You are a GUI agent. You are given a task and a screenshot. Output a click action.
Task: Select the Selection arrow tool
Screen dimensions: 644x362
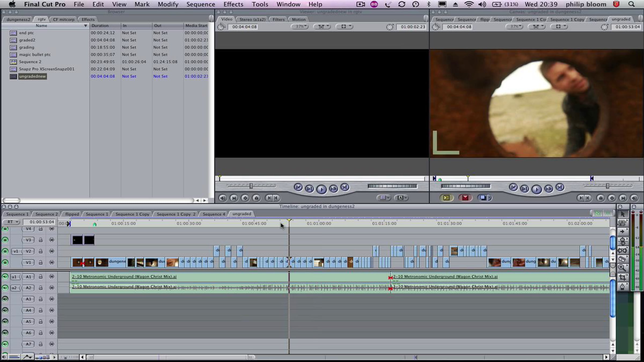623,214
